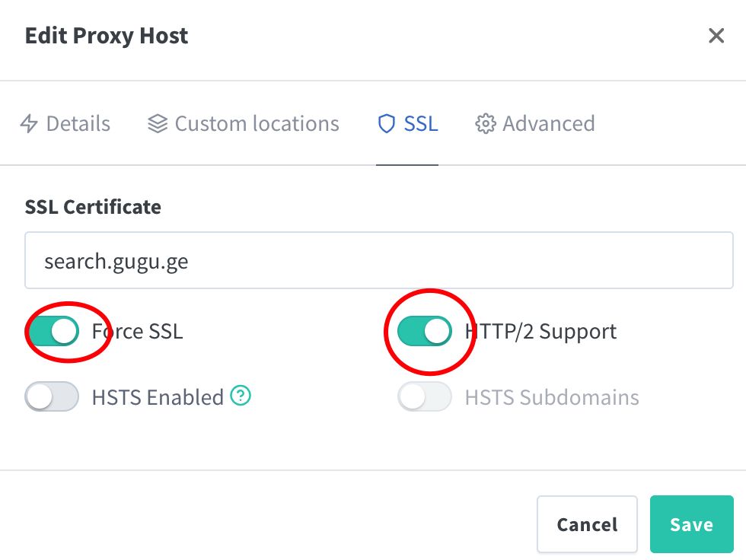
Task: Click the shield icon on the SSL tab
Action: [x=386, y=123]
